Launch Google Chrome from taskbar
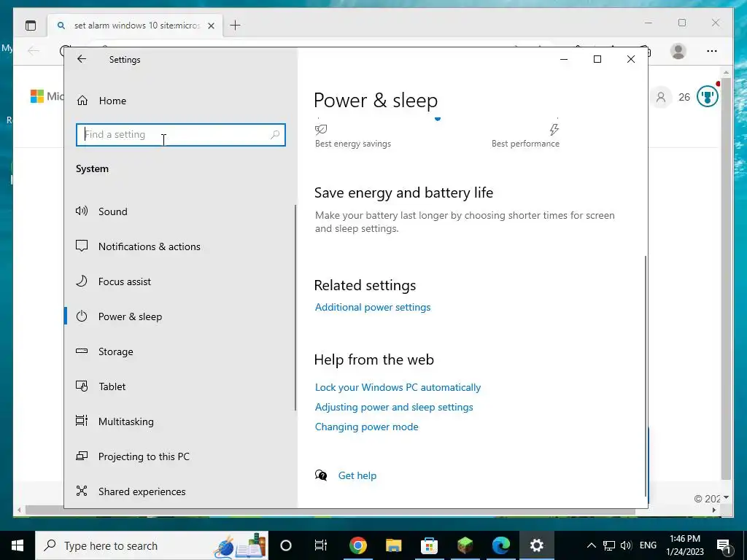Viewport: 747px width, 560px height. coord(357,545)
